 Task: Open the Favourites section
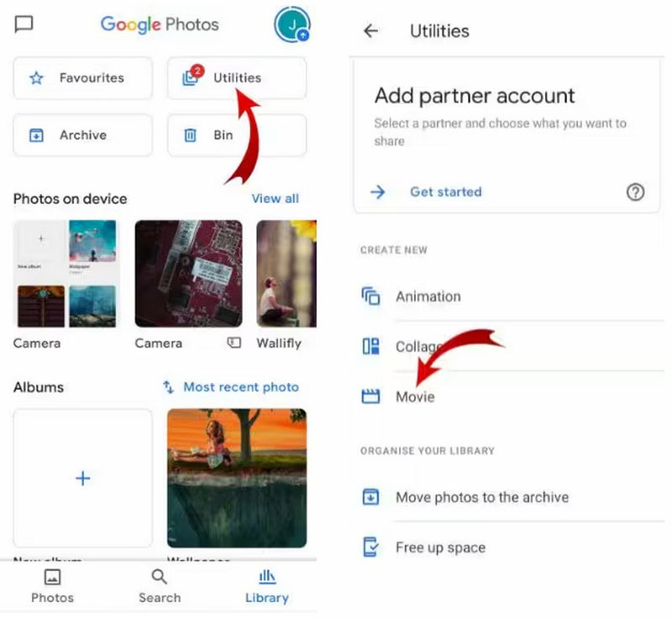[x=82, y=78]
